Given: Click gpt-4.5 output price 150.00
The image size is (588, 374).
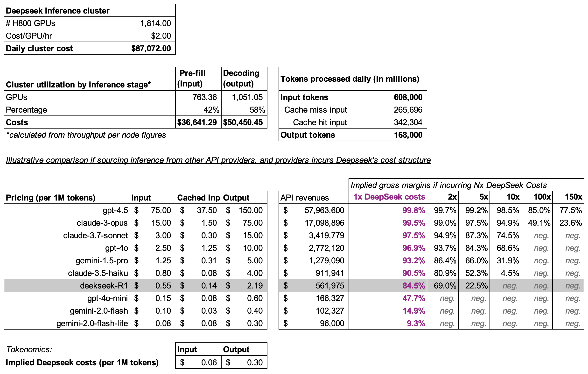Looking at the screenshot, I should coord(250,210).
